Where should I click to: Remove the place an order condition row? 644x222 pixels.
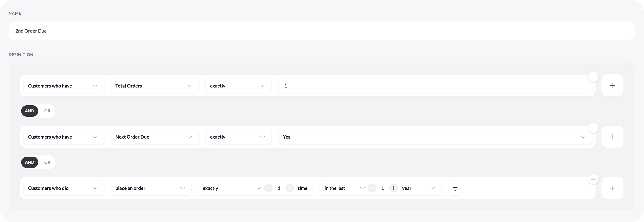[593, 179]
